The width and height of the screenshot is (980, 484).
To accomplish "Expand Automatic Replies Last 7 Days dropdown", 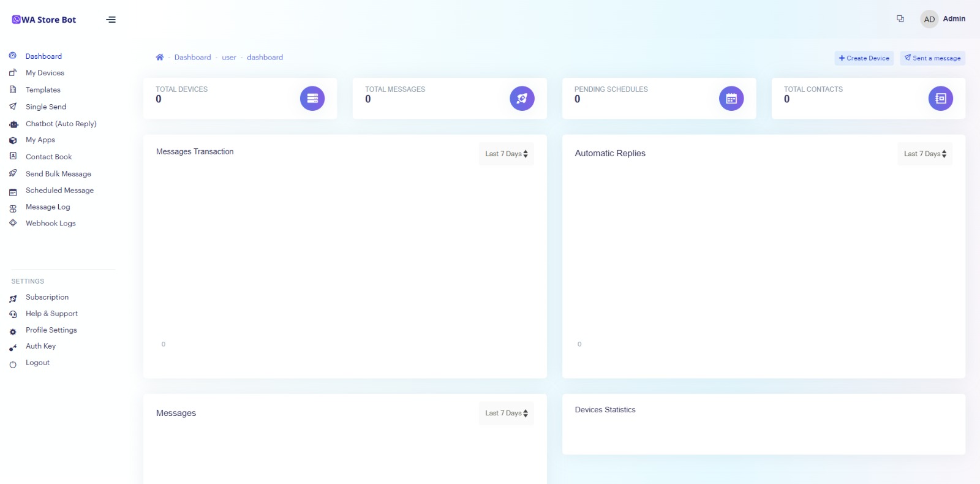I will click(925, 154).
